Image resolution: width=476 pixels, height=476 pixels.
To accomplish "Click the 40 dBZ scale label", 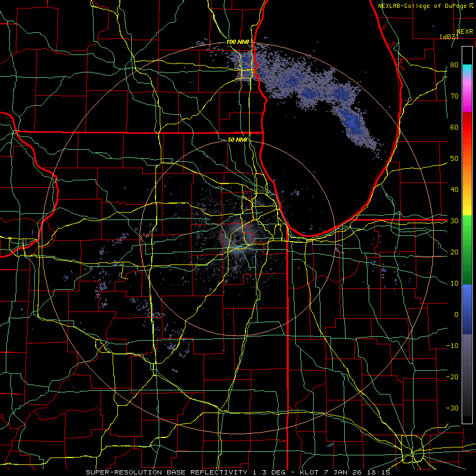I will [454, 190].
